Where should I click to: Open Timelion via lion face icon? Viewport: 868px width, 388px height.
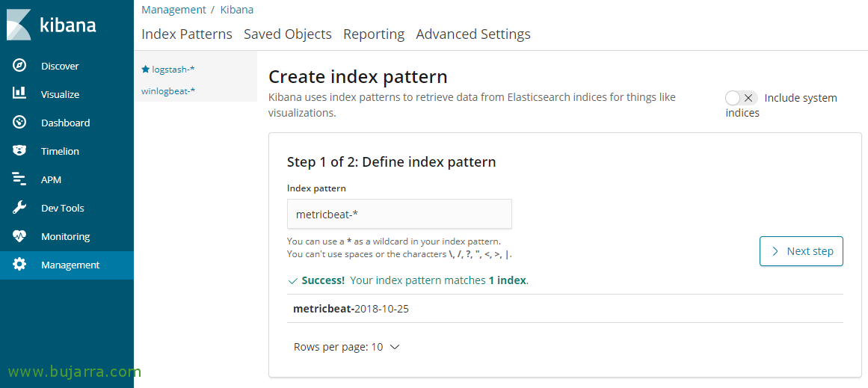point(19,150)
